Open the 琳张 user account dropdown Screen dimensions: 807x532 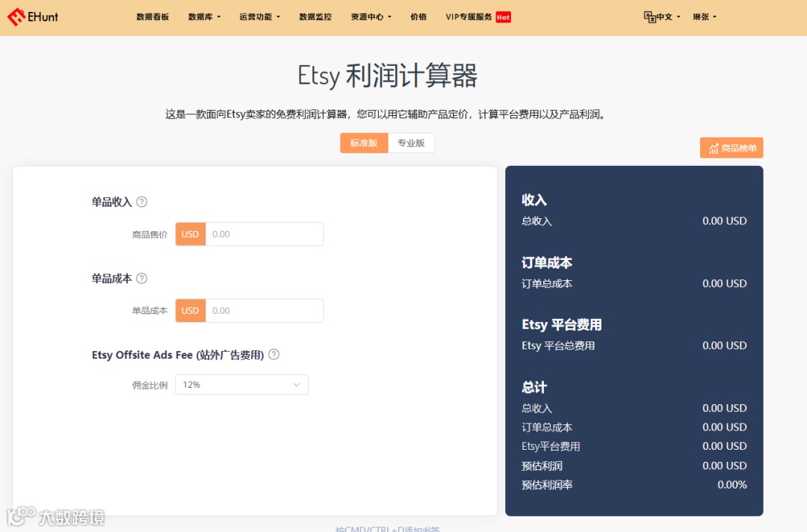[x=705, y=17]
